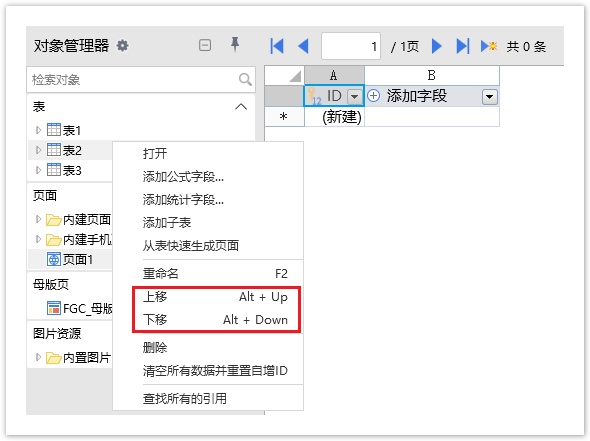This screenshot has width=590, height=441.
Task: Go to first page arrow button
Action: pyautogui.click(x=277, y=46)
